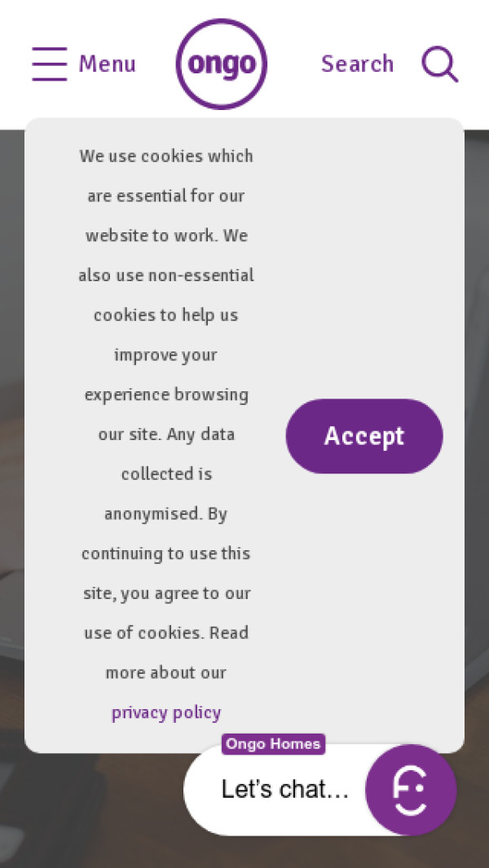This screenshot has height=868, width=489.
Task: Open site navigation using Menu text
Action: tap(107, 64)
